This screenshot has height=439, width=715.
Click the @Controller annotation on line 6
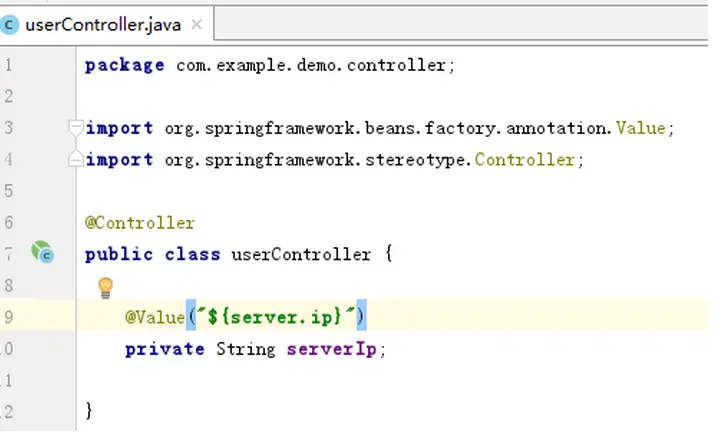(140, 223)
